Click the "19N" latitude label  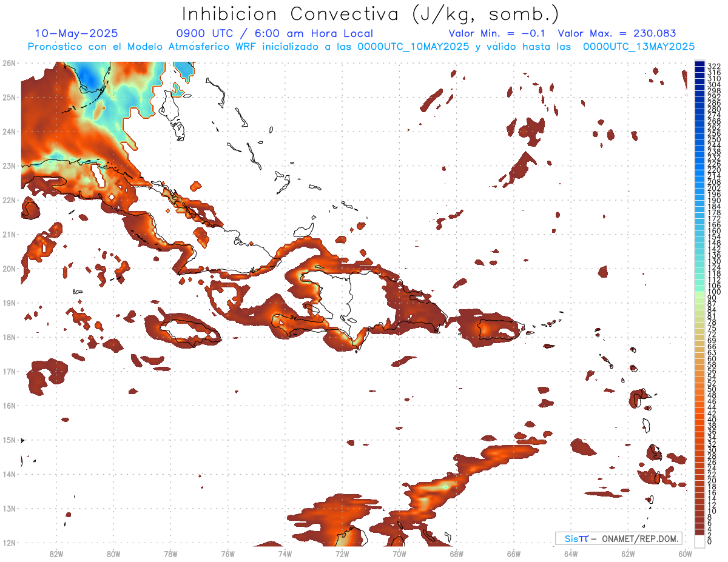pyautogui.click(x=8, y=303)
